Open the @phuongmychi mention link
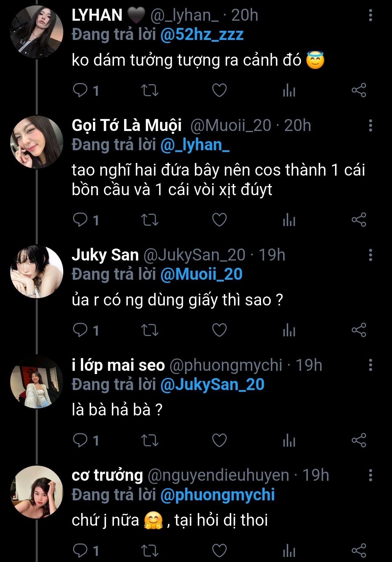The width and height of the screenshot is (392, 562). [x=217, y=495]
